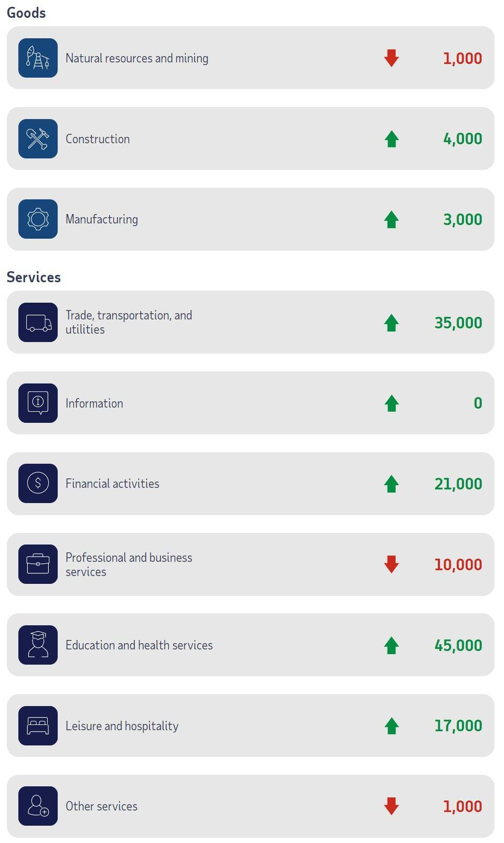Click the Services section heading
Screen dimensions: 504x843
tap(34, 278)
